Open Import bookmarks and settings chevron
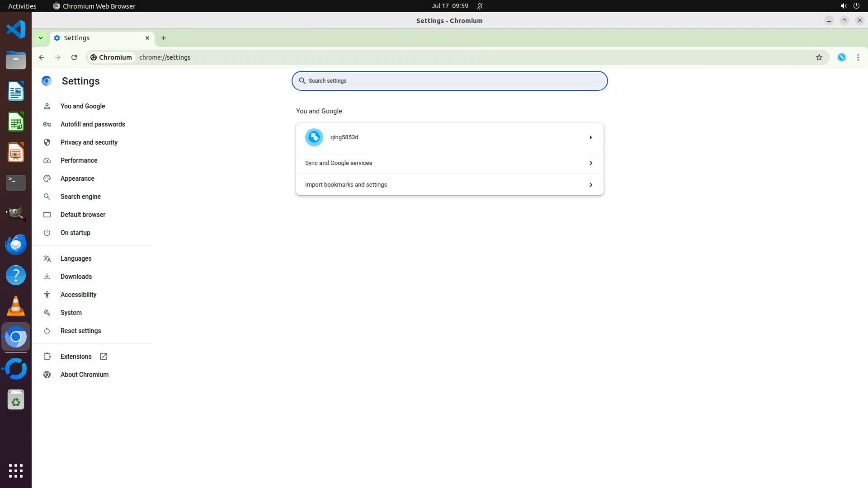Screen dimensions: 868x488 click(590, 185)
